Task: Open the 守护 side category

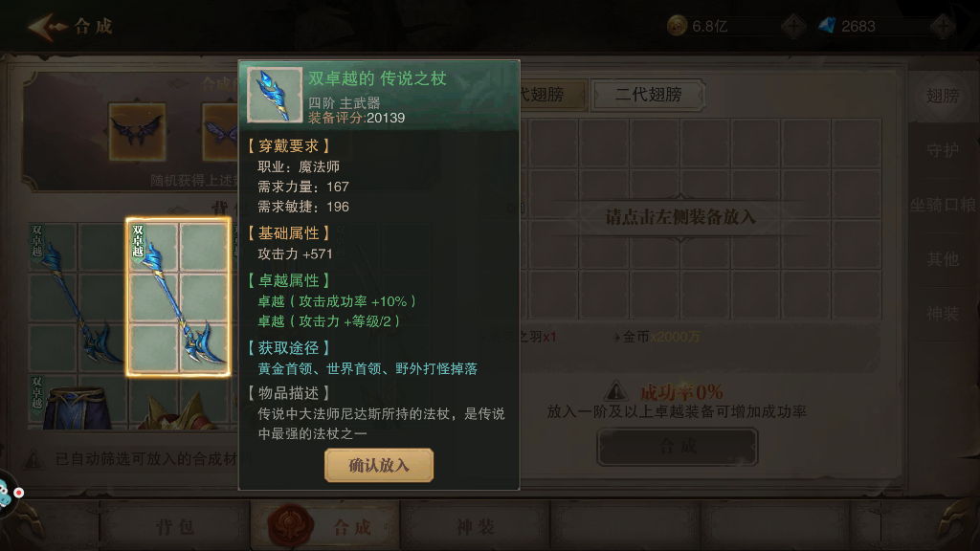Action: click(943, 150)
